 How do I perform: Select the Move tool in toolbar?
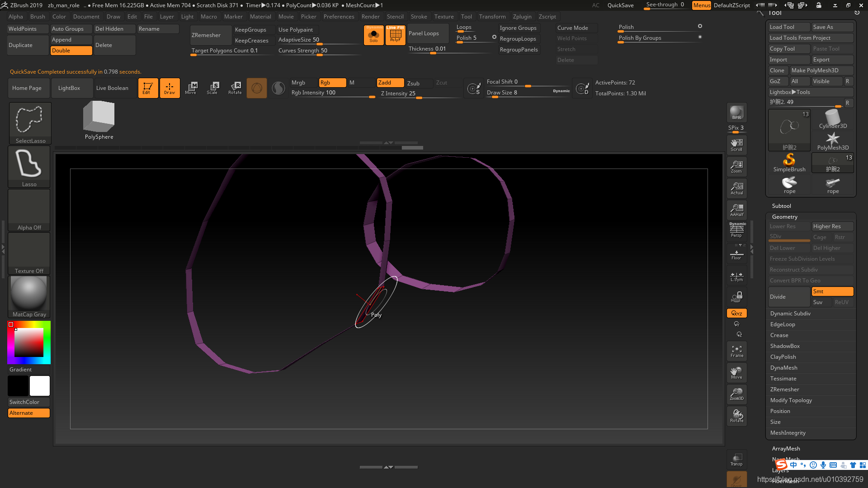(x=191, y=88)
